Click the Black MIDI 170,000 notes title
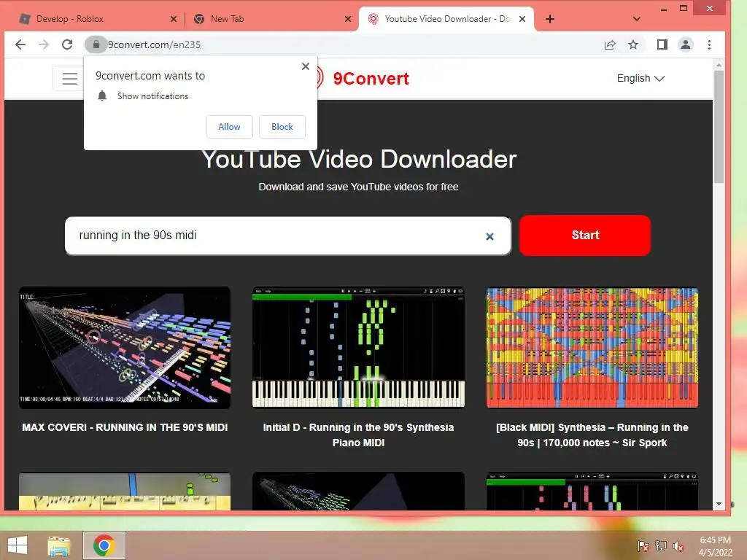The image size is (747, 560). click(592, 435)
